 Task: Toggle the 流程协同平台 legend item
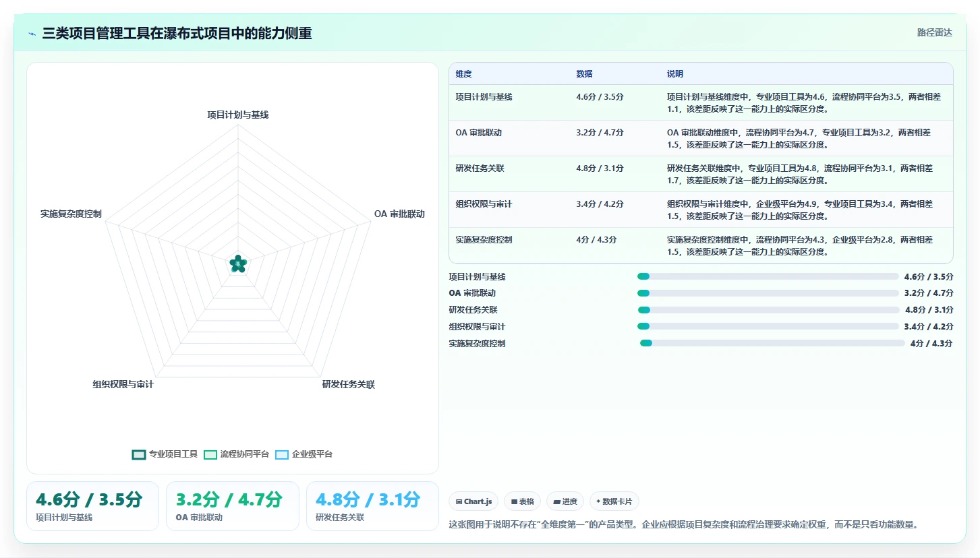[x=237, y=454]
